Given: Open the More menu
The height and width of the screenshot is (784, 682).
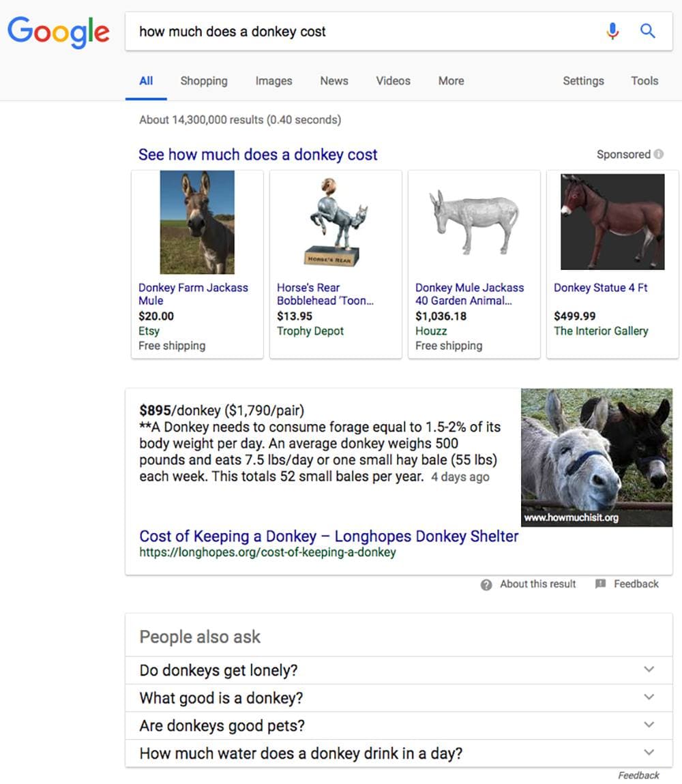Looking at the screenshot, I should point(451,81).
